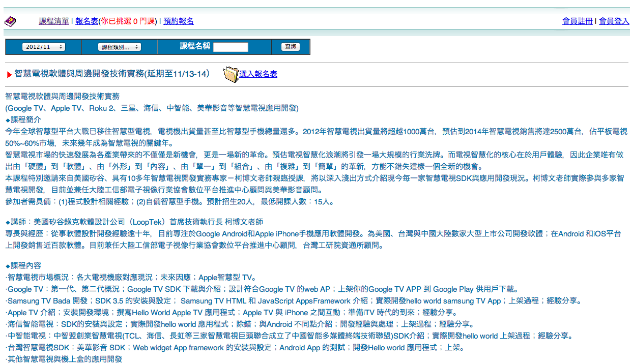Image resolution: width=632 pixels, height=364 pixels.
Task: Click the bullet line starting ·中智能電視
Action: [289, 336]
